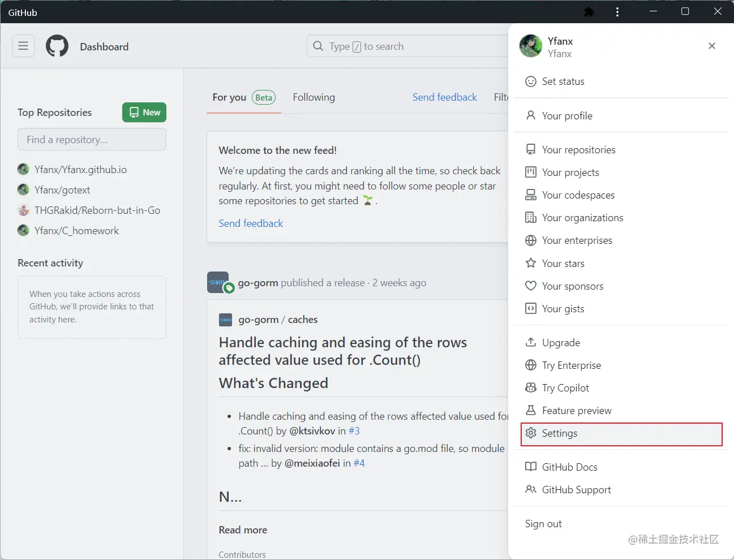Click the people icon beside GitHub Support
Viewport: 734px width, 560px height.
pyautogui.click(x=531, y=489)
